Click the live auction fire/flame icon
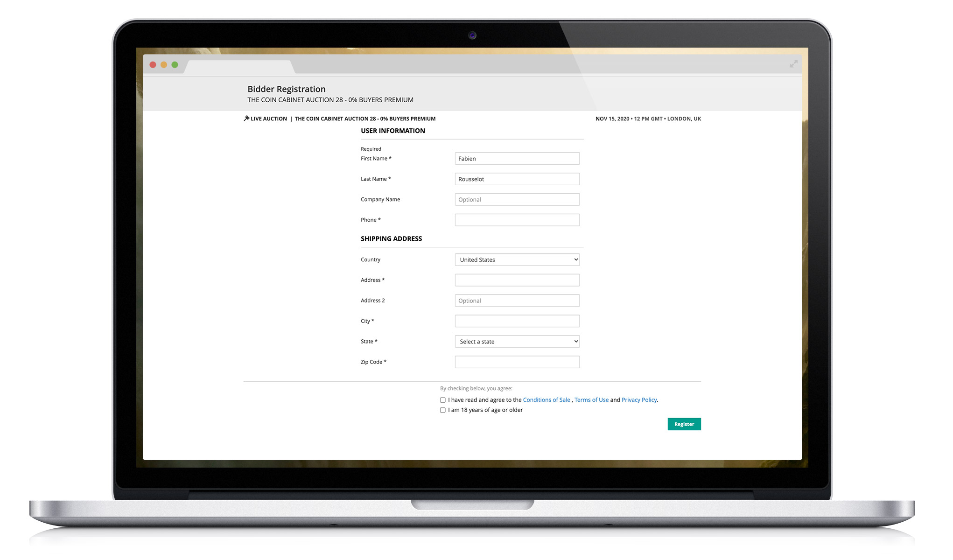Screen dimensions: 953x560 246,119
